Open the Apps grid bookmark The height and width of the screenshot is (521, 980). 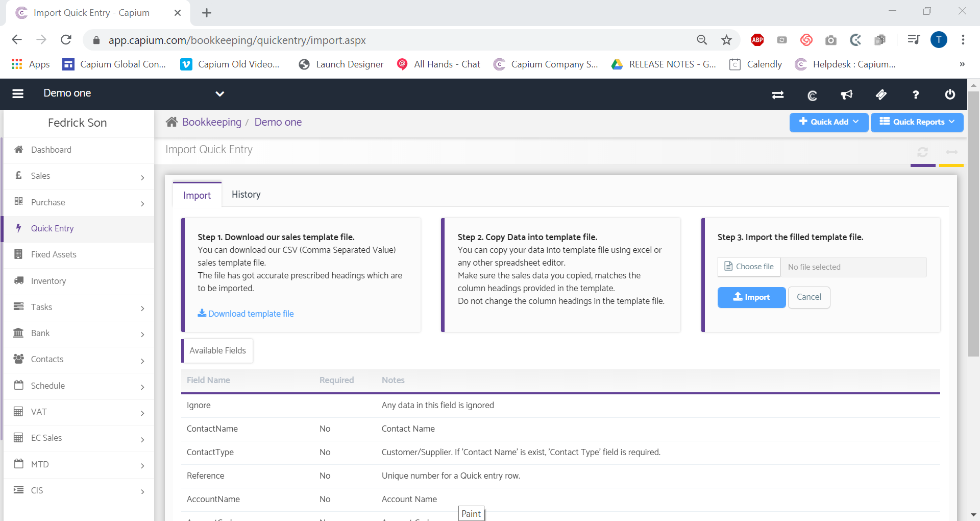click(x=31, y=64)
